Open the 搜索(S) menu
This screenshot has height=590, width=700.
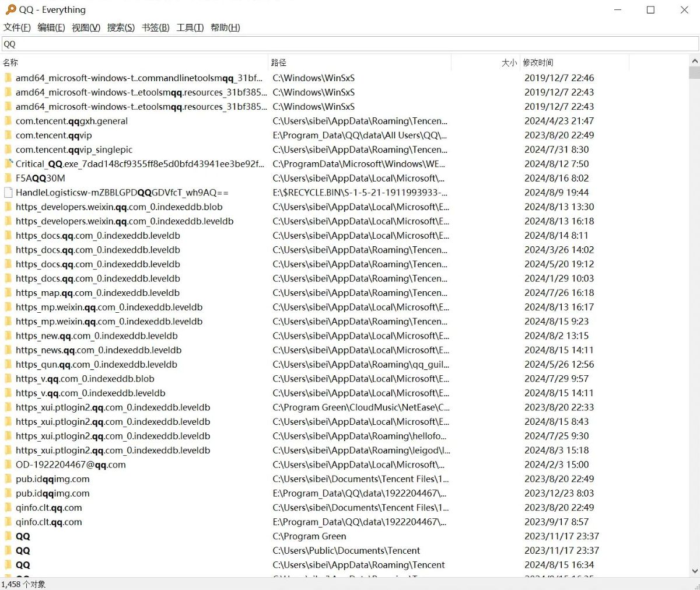(121, 27)
